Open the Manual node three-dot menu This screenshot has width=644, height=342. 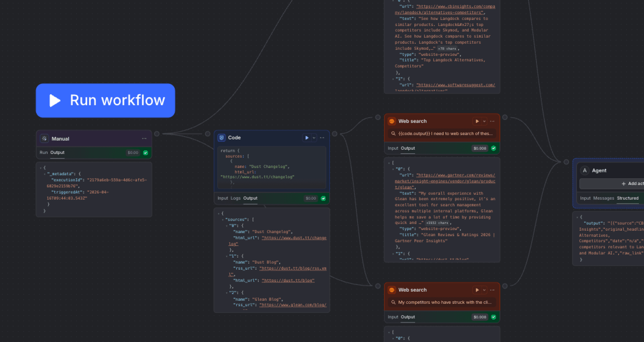(144, 138)
